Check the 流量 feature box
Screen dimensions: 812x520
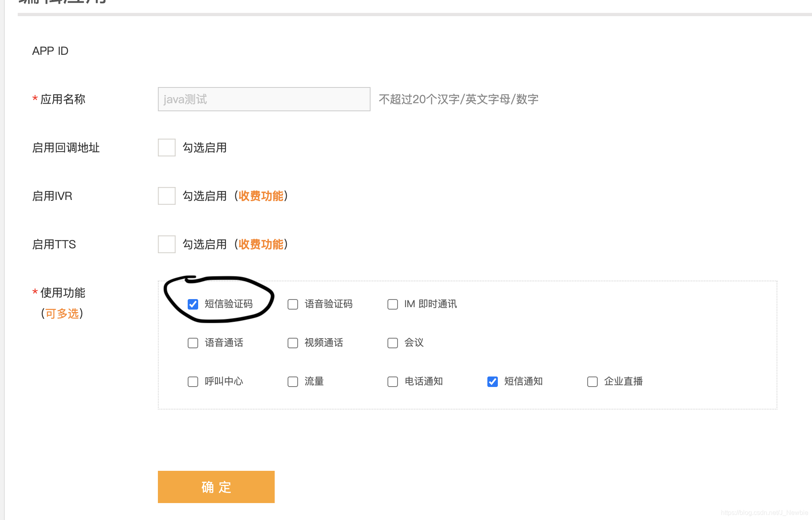[x=293, y=381]
